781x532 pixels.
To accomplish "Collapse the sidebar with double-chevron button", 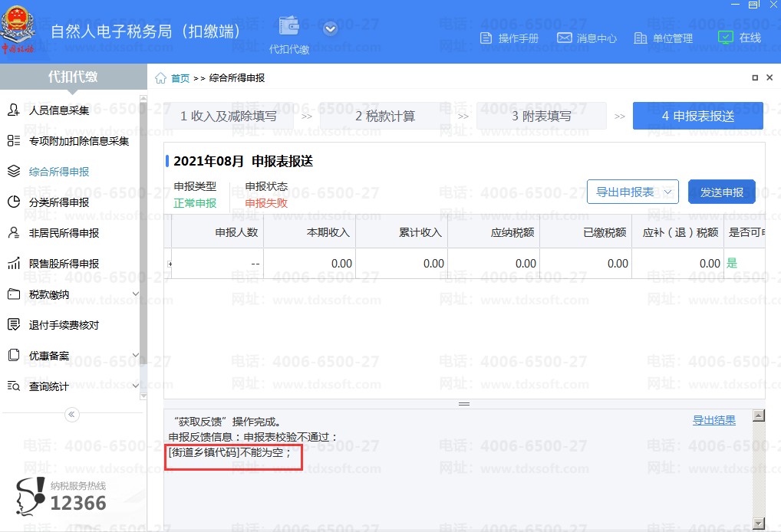I will pos(72,415).
